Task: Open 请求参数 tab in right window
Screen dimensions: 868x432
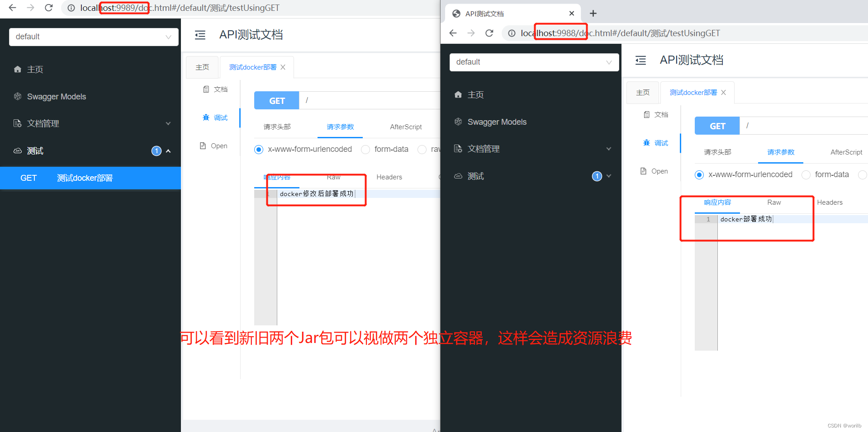Action: pyautogui.click(x=781, y=152)
